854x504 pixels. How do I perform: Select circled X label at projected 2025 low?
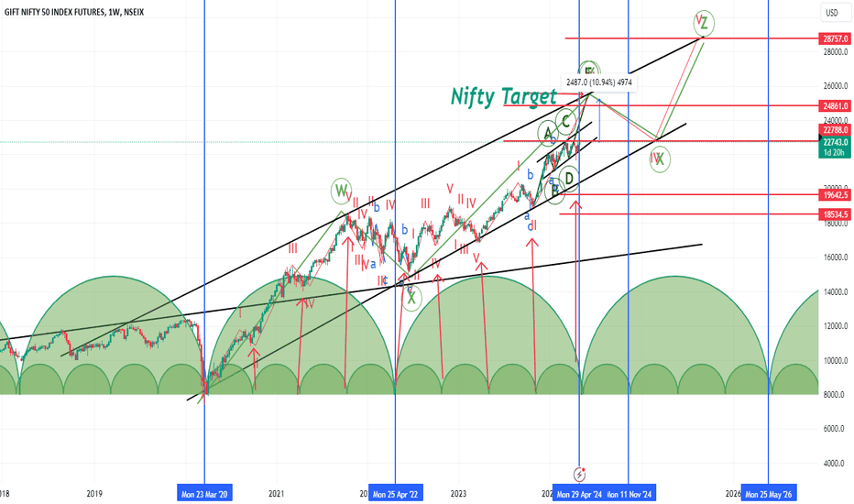point(660,159)
